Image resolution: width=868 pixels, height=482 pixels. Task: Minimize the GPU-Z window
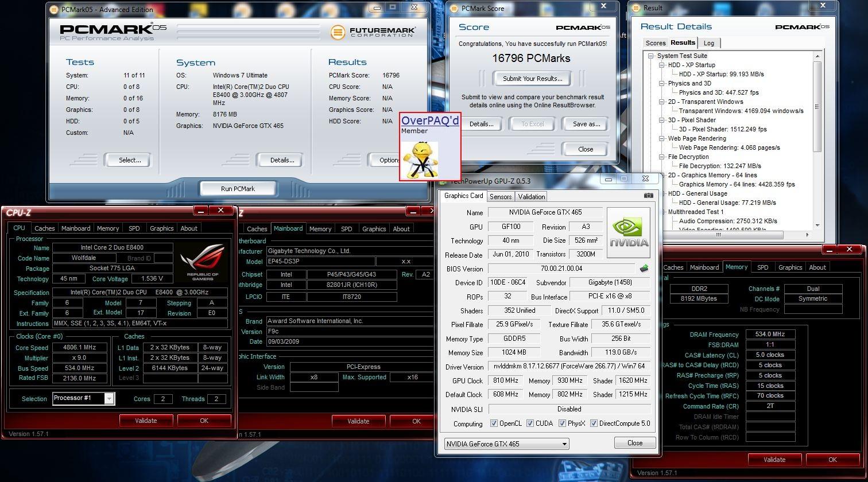pos(609,179)
